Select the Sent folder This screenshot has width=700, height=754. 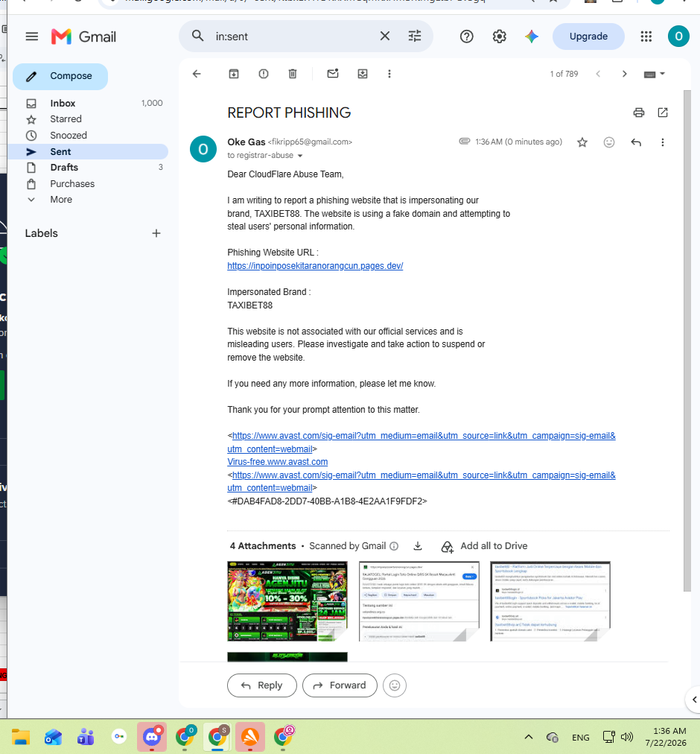coord(88,152)
